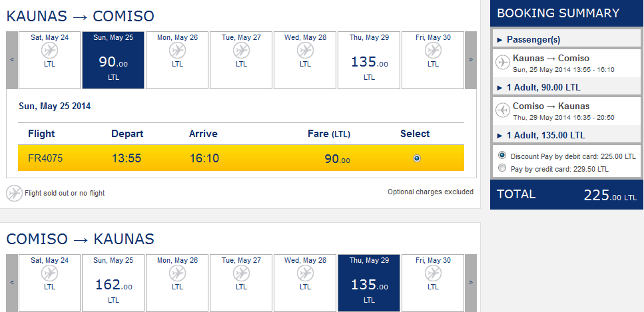Click the plane icon on outbound Sat, May 24
This screenshot has width=644, height=312.
coord(50,51)
